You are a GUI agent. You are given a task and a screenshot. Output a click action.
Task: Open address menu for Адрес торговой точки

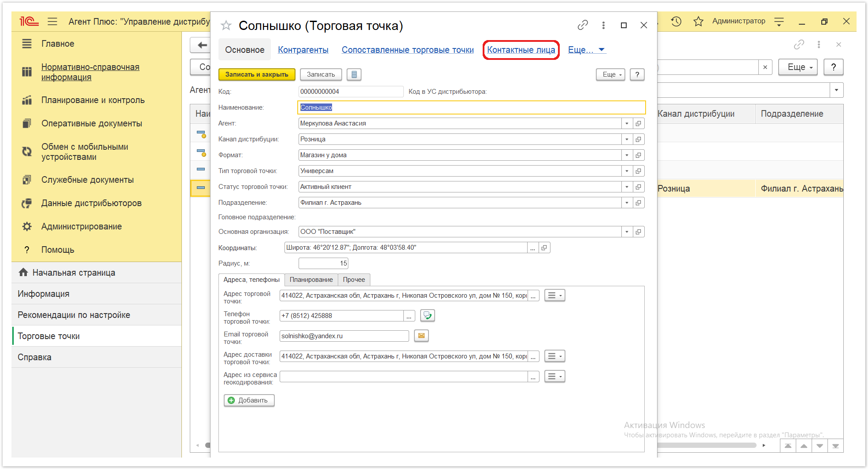554,295
